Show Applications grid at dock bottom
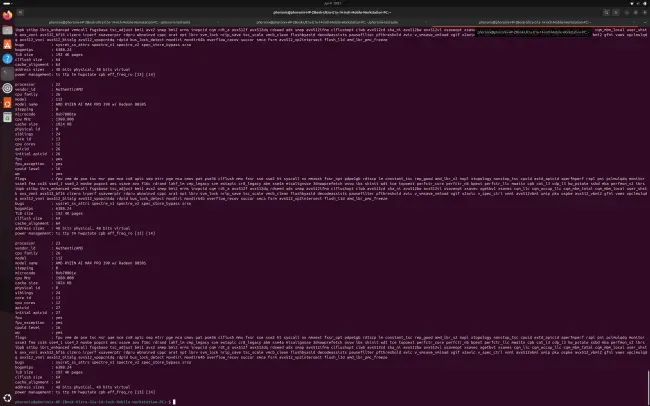This screenshot has width=650, height=406. pyautogui.click(x=7, y=399)
